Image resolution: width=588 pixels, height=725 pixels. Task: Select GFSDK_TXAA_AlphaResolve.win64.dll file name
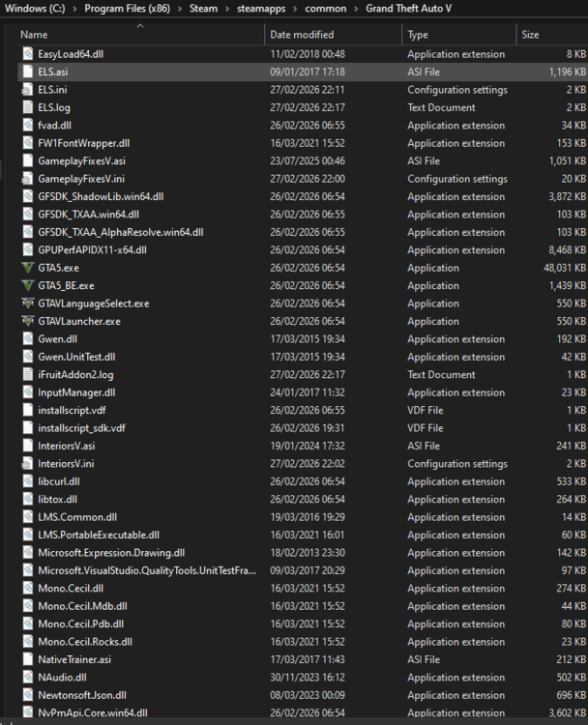pyautogui.click(x=120, y=232)
